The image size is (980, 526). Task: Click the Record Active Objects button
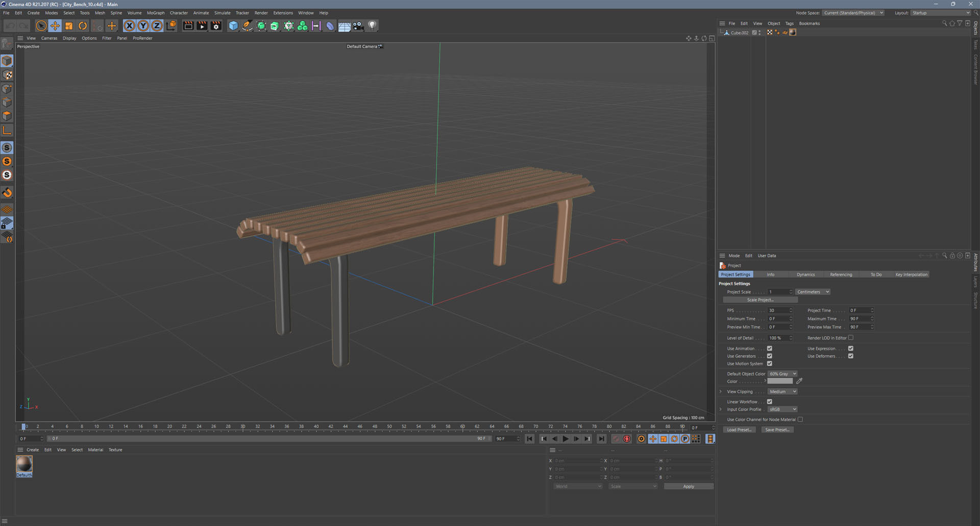click(616, 439)
